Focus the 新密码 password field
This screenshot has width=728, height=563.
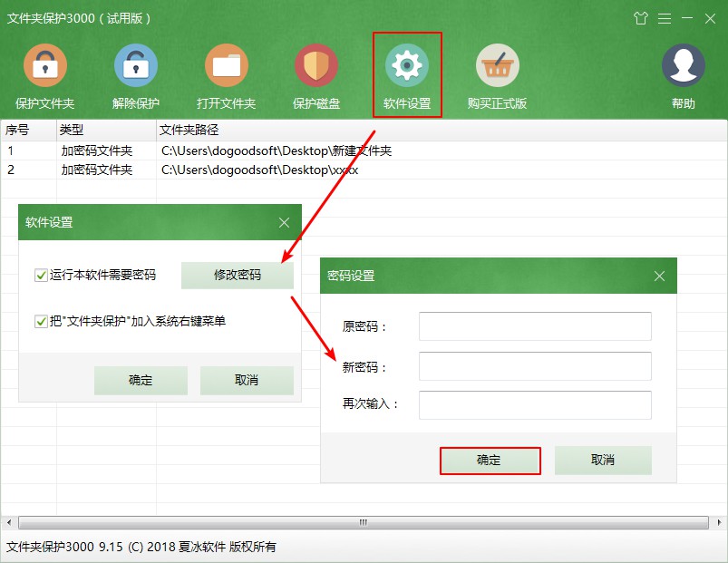point(534,365)
